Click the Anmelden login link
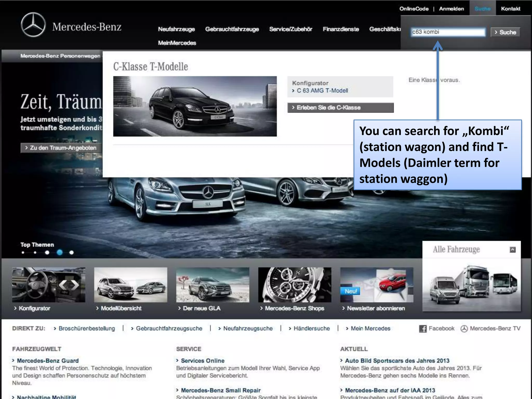Viewport: 532px width, 399px height. tap(451, 9)
